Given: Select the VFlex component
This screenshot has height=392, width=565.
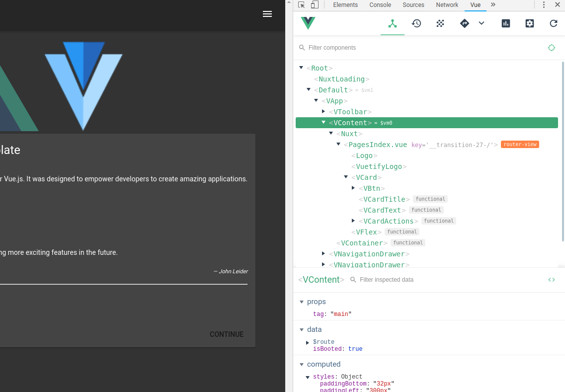Looking at the screenshot, I should [366, 232].
